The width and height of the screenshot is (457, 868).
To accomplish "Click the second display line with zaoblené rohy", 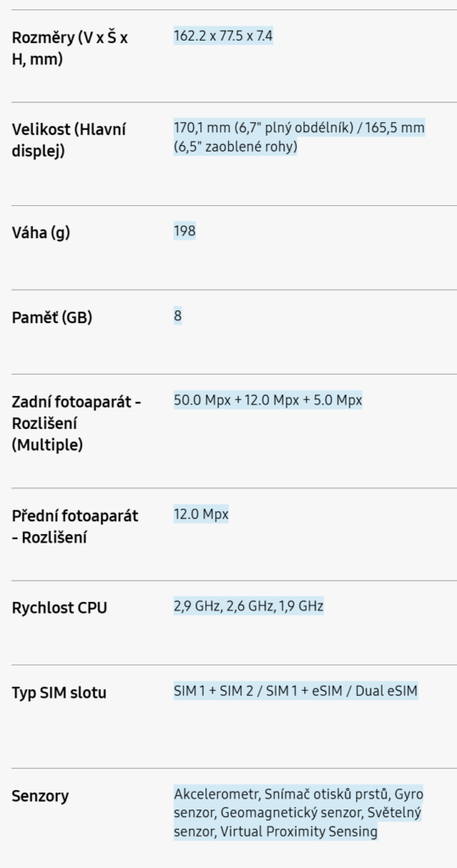I will point(236,147).
